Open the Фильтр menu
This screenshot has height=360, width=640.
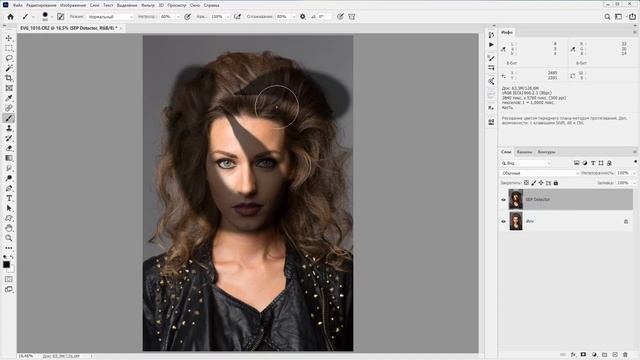(x=148, y=5)
